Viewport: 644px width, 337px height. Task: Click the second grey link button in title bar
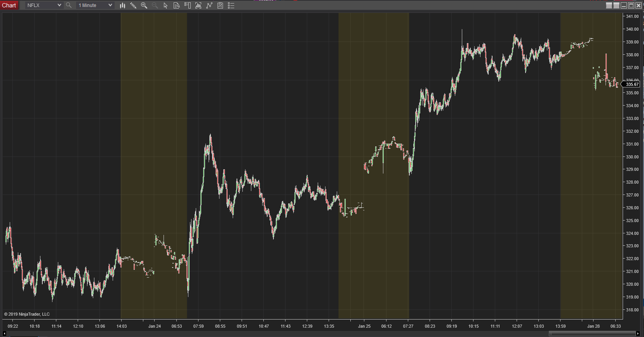click(x=616, y=5)
